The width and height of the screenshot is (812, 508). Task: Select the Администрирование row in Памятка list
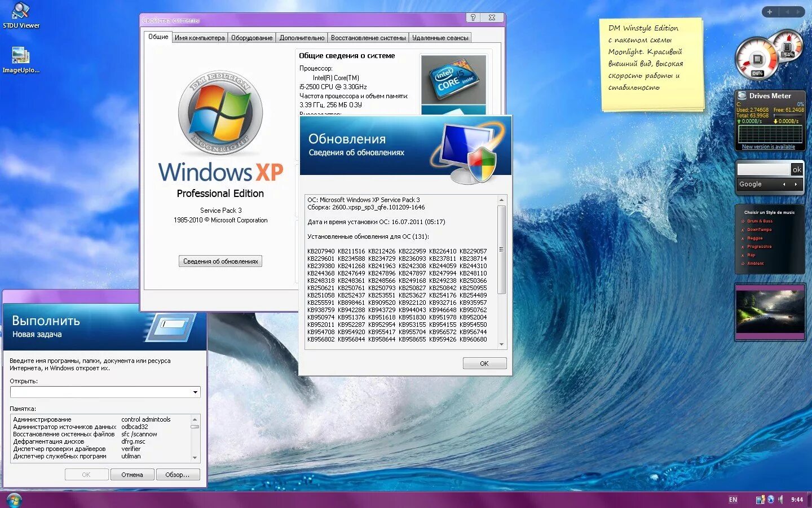click(x=101, y=419)
